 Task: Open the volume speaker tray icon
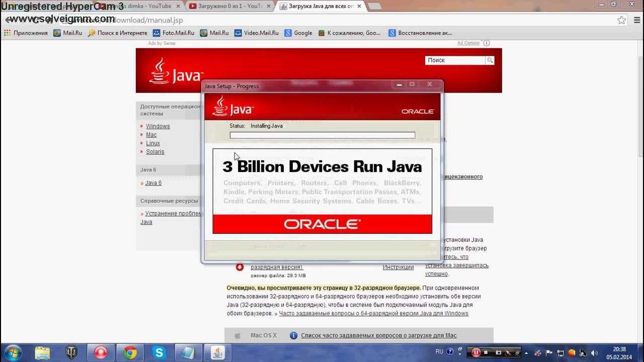tap(594, 353)
